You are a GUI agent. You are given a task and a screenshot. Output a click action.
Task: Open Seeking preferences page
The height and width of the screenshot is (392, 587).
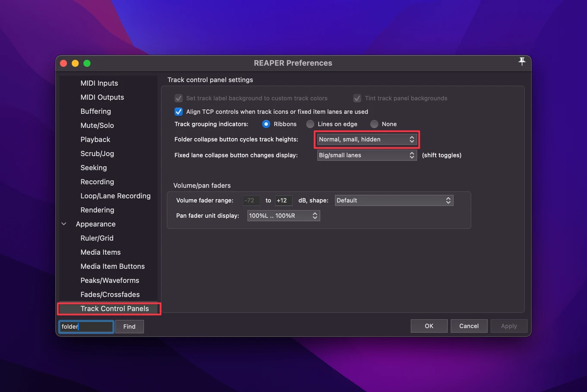(94, 168)
